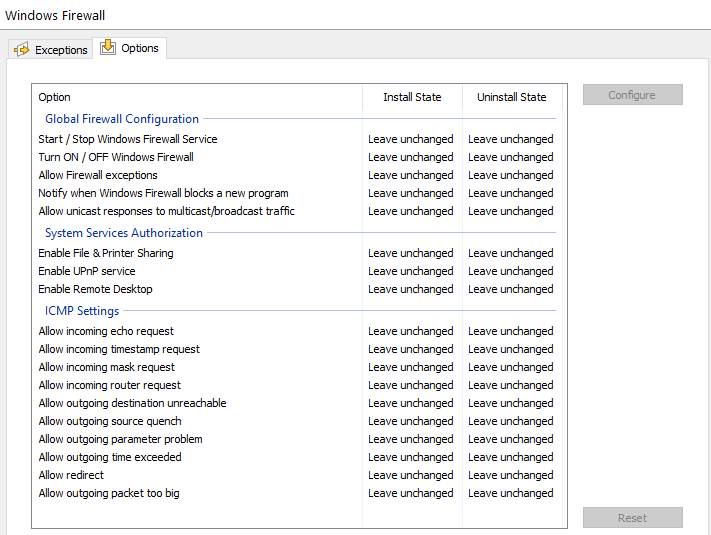
Task: Click Uninstall State for Enable UPnP service
Action: (511, 271)
